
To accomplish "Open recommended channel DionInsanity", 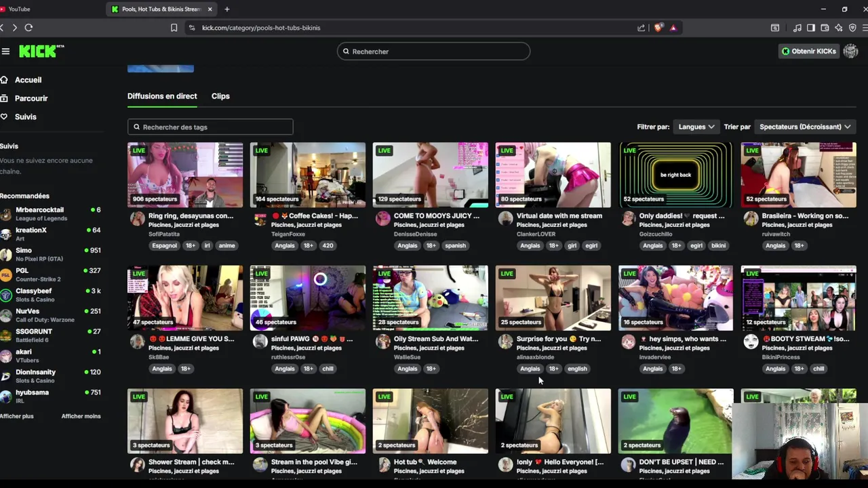I will click(50, 375).
